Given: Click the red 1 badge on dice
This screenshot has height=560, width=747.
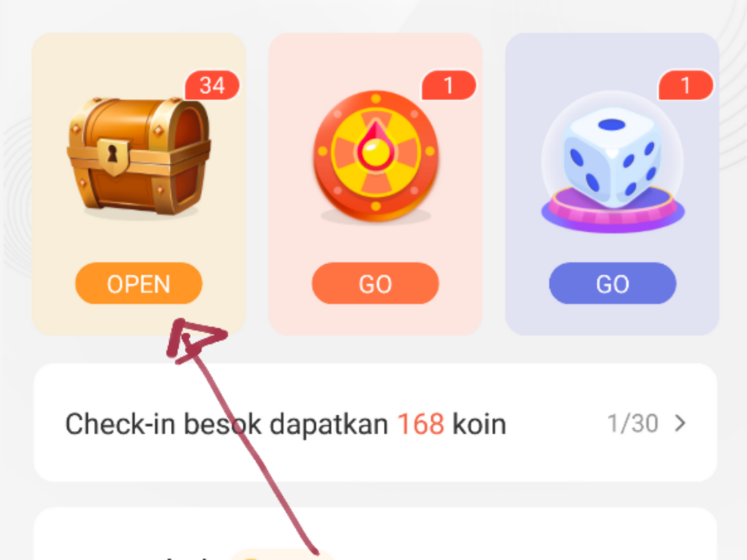Looking at the screenshot, I should click(x=686, y=85).
